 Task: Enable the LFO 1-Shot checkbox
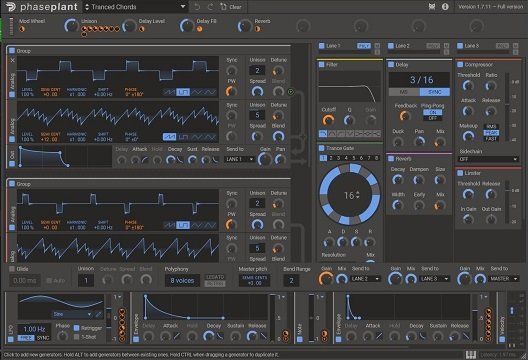click(76, 337)
